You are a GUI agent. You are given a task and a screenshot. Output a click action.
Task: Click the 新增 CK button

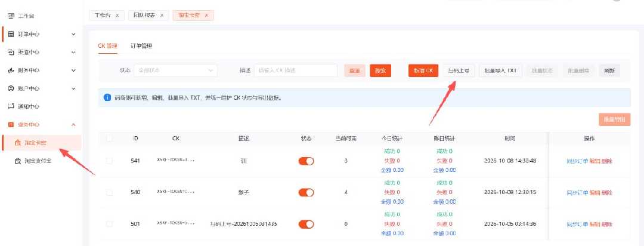tap(423, 70)
